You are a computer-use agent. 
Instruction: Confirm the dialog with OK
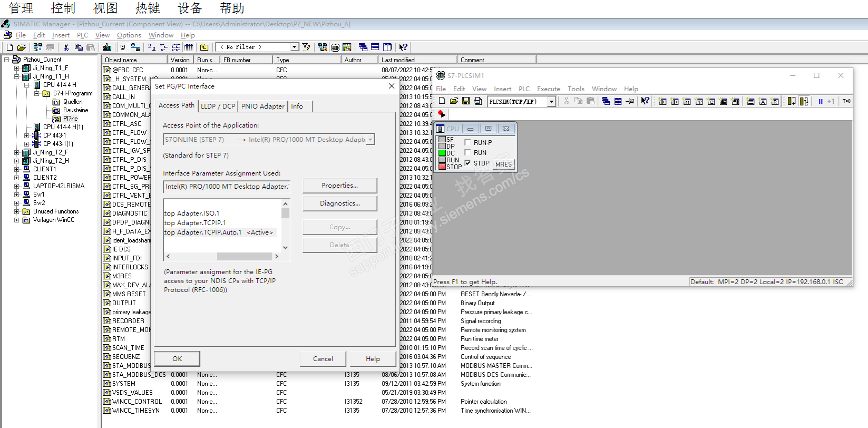177,359
